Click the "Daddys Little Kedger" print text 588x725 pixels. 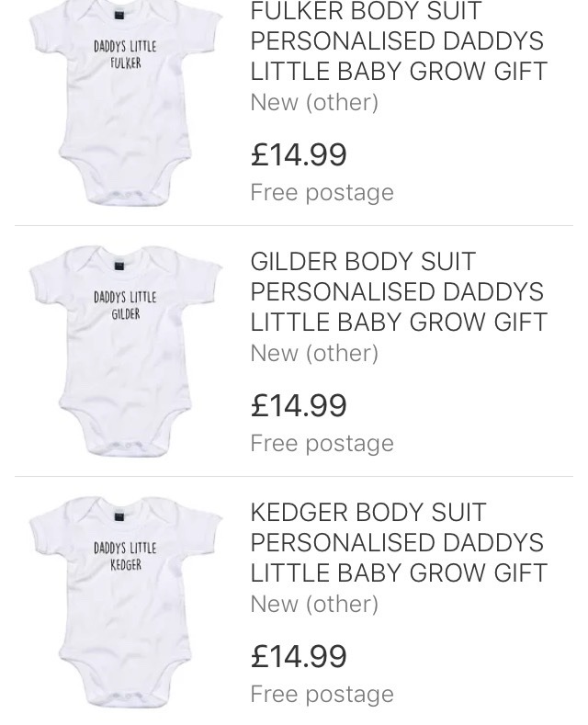[x=125, y=556]
